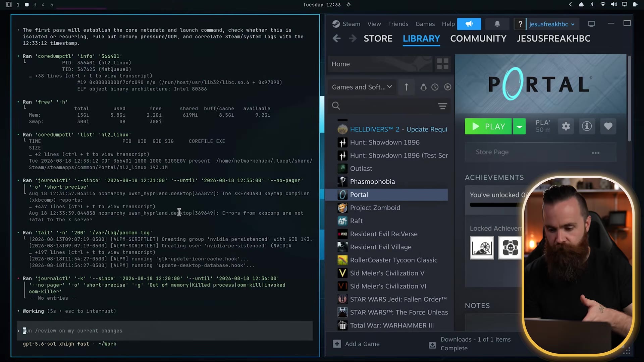Toggle the play-circle library filter

pos(447,87)
